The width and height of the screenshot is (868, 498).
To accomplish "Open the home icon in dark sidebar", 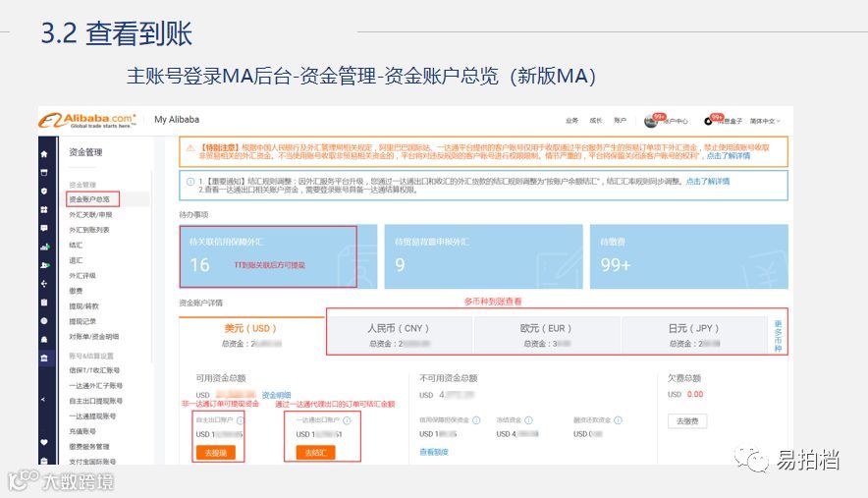I will pyautogui.click(x=44, y=154).
